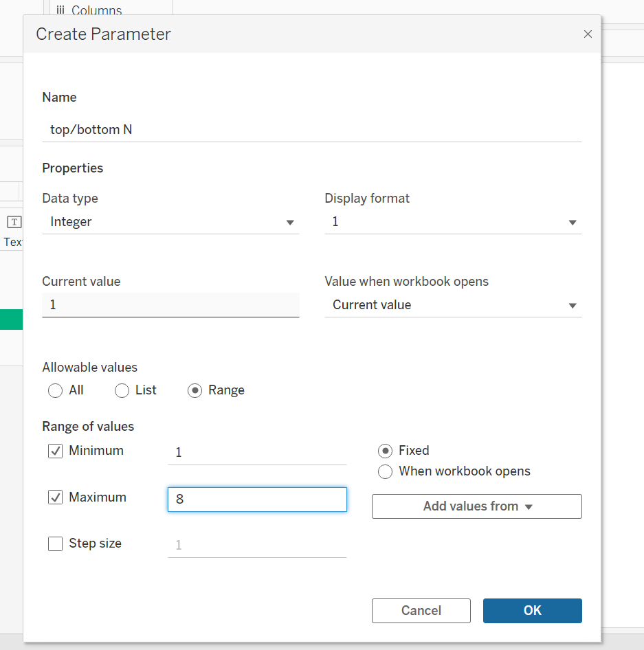Open the Add values from menu

pos(477,506)
